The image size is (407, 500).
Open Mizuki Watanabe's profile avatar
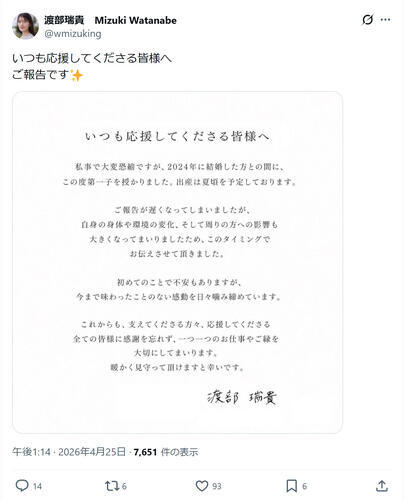(25, 26)
